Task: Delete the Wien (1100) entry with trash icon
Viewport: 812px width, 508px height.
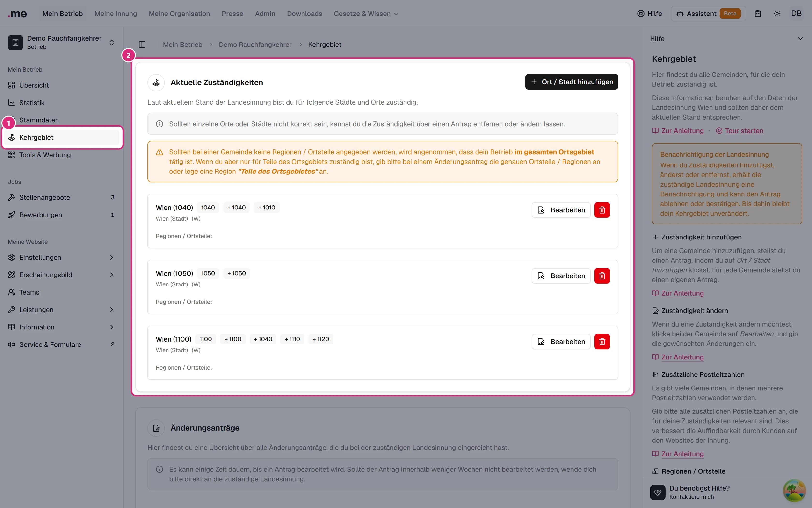Action: click(x=602, y=342)
